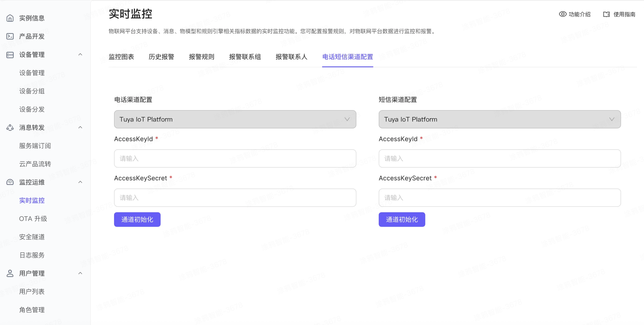The width and height of the screenshot is (644, 325).
Task: Switch to the 监控图表 tab
Action: 121,57
